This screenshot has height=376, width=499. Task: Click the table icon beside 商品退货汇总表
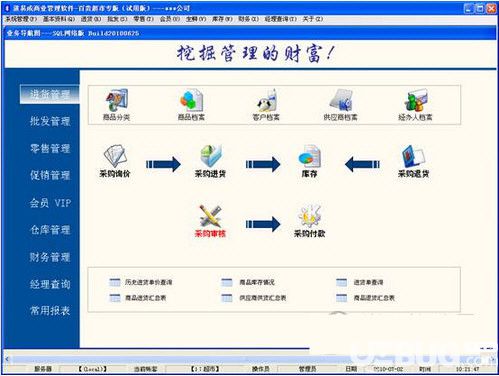pyautogui.click(x=342, y=298)
